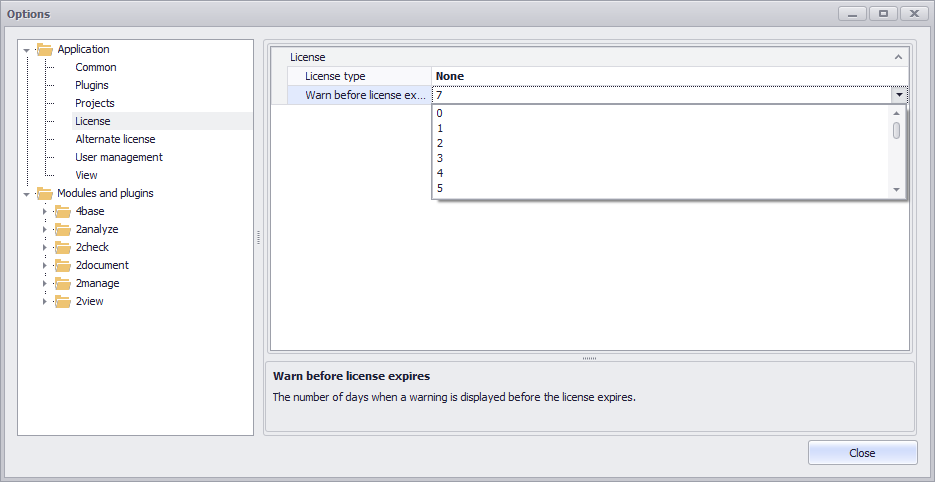Select value 3 from the dropdown list
The height and width of the screenshot is (482, 935).
tap(440, 158)
